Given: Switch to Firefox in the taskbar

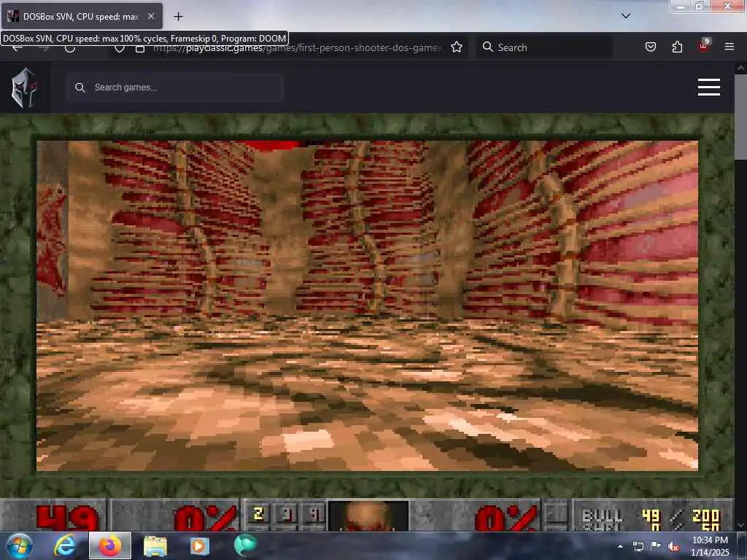Looking at the screenshot, I should (110, 545).
